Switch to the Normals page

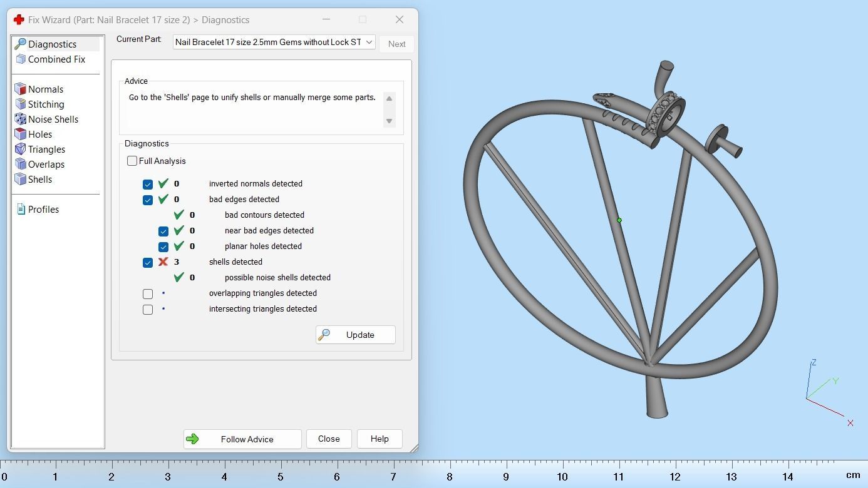45,89
